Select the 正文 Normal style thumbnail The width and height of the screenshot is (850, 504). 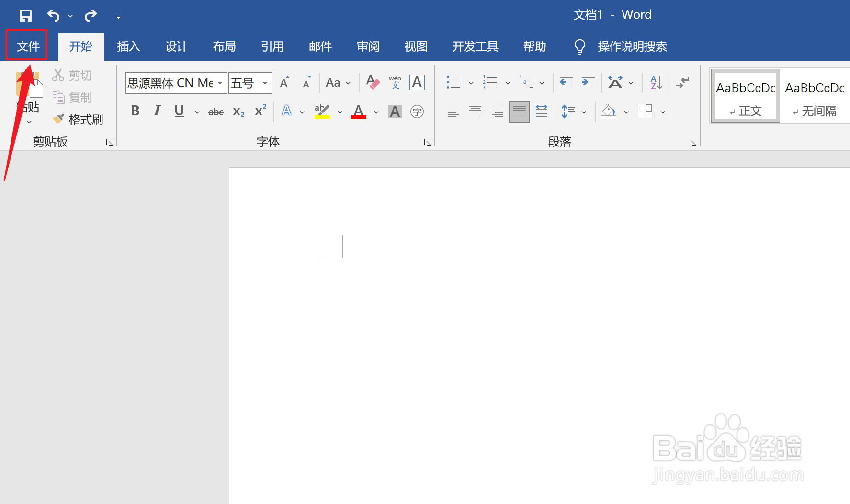pyautogui.click(x=746, y=96)
